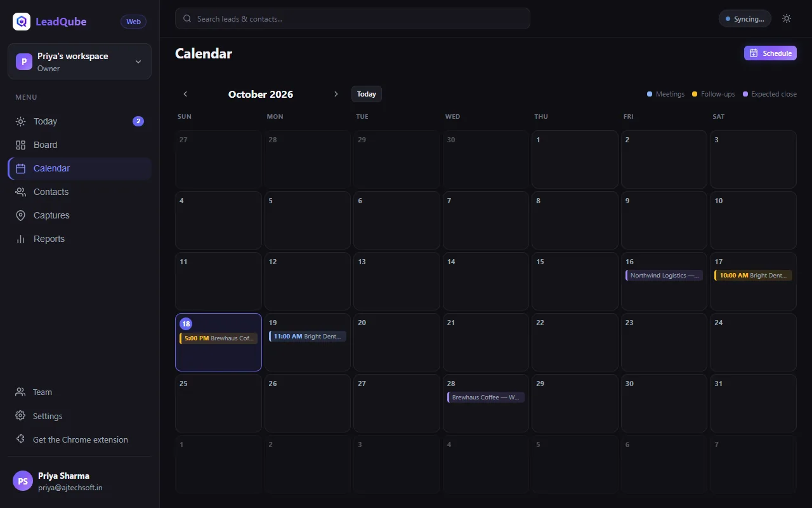Go to next month with right chevron
The image size is (812, 508).
coord(336,94)
